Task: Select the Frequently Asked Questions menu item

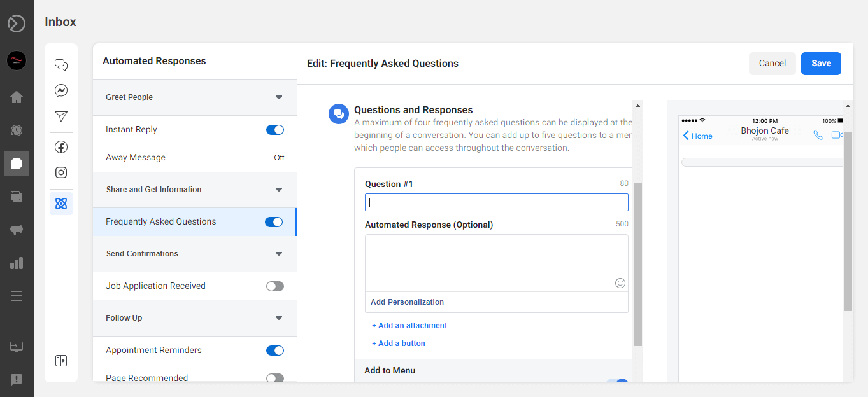Action: tap(160, 221)
